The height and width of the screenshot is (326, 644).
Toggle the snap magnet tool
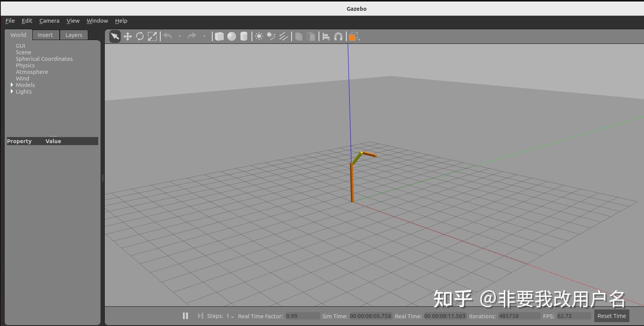338,37
